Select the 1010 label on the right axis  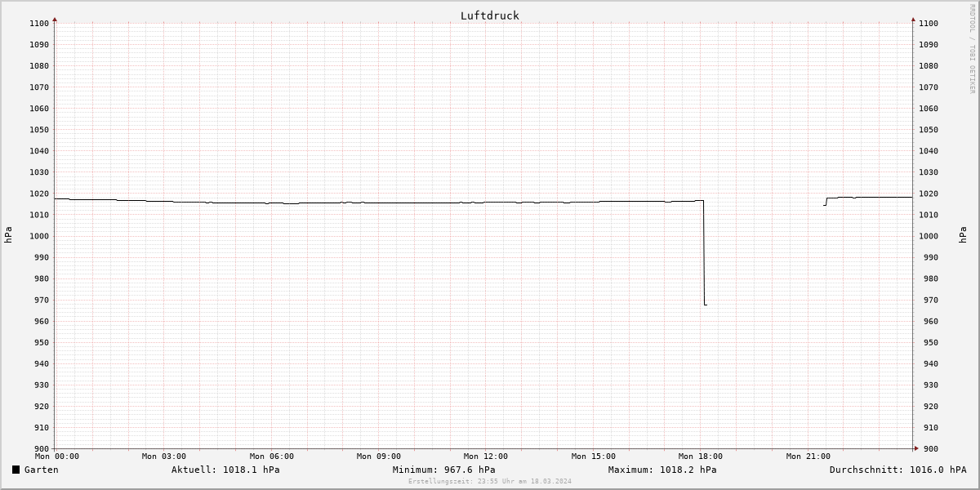(929, 215)
